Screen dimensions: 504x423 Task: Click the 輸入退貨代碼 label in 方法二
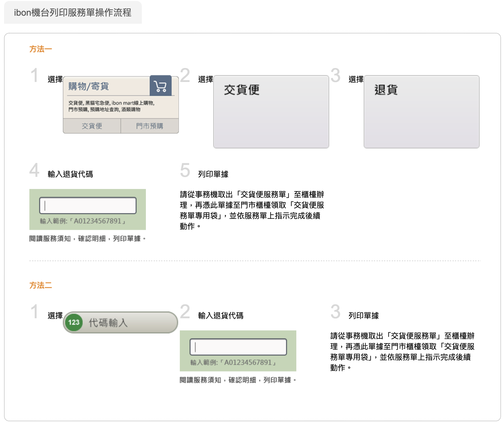click(221, 315)
